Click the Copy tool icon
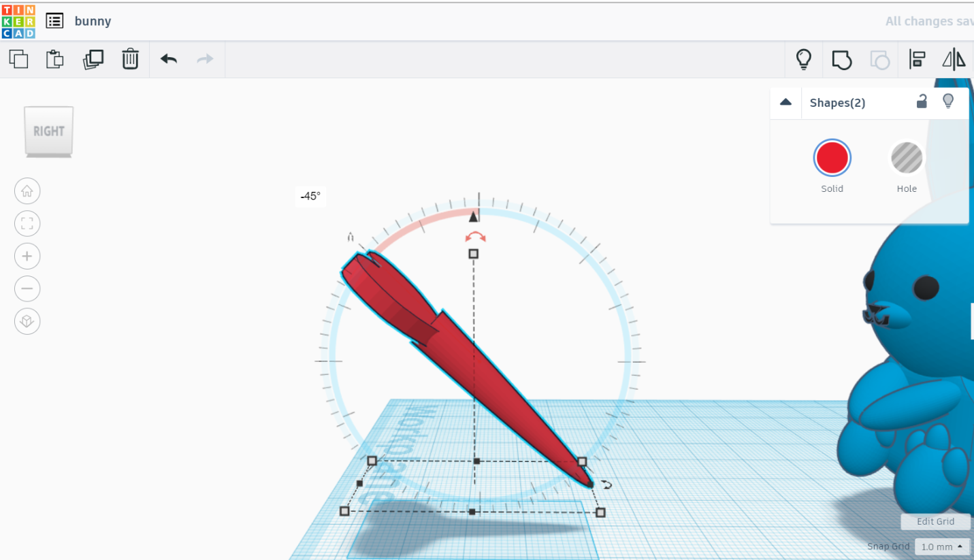The image size is (974, 560). (x=18, y=59)
